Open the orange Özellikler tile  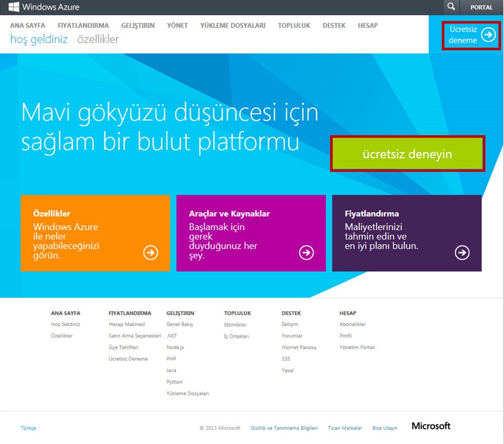[95, 233]
